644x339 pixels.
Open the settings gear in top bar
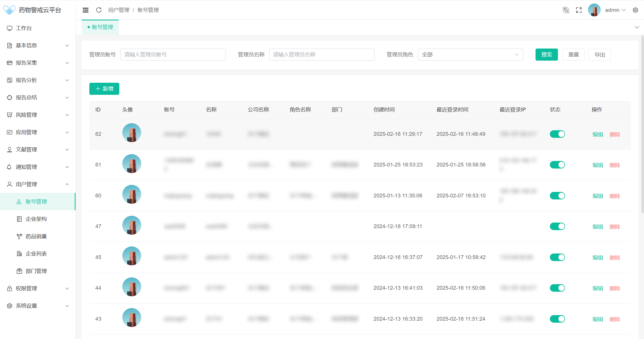(635, 10)
